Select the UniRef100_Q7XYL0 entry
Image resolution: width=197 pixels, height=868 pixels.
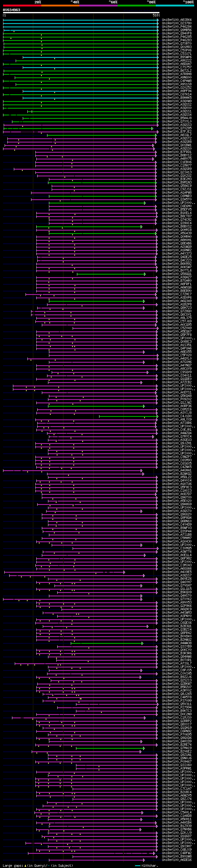click(x=177, y=122)
